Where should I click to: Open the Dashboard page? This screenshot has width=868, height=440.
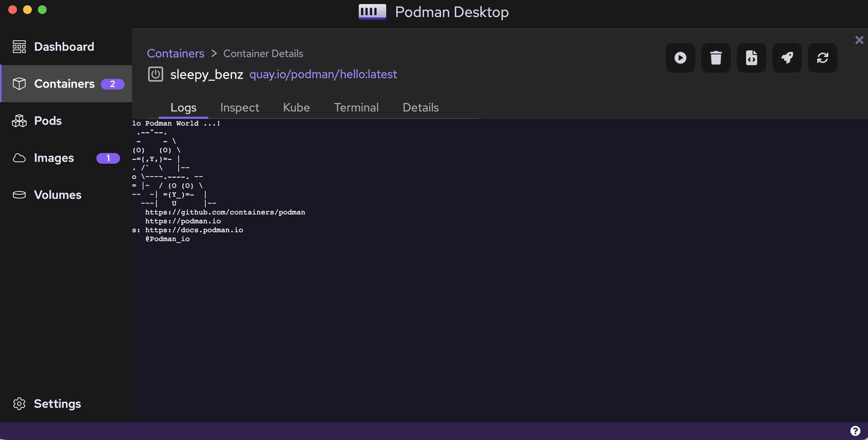[64, 47]
